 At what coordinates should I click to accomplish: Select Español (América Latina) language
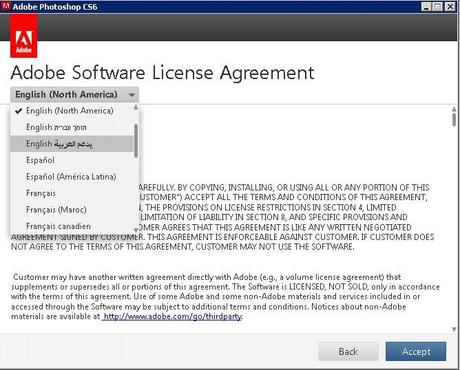coord(72,177)
